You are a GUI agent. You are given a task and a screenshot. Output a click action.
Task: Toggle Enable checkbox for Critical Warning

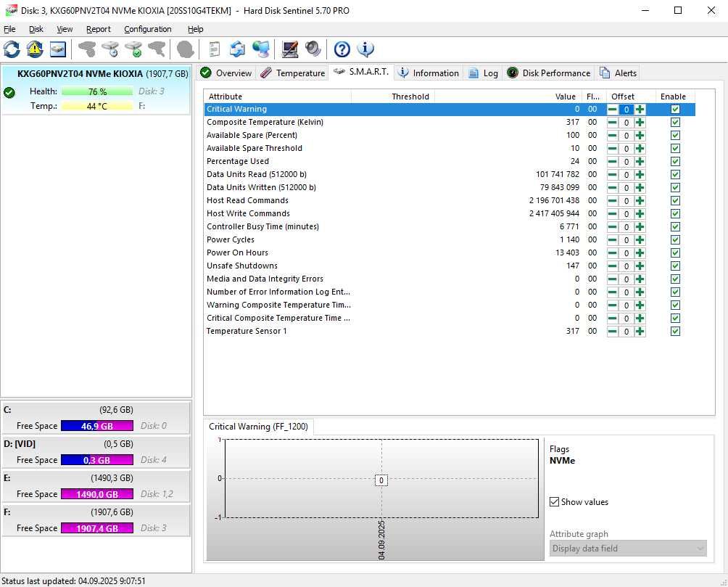pyautogui.click(x=676, y=110)
